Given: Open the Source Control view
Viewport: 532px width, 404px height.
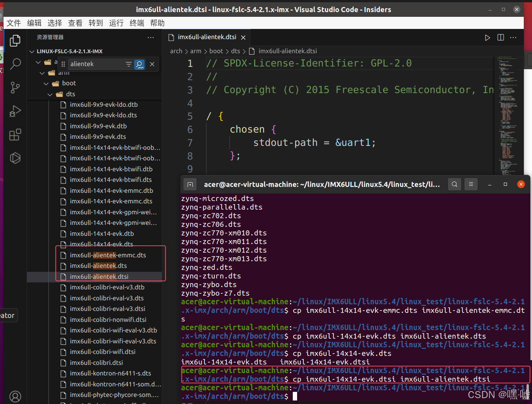Looking at the screenshot, I should [15, 87].
